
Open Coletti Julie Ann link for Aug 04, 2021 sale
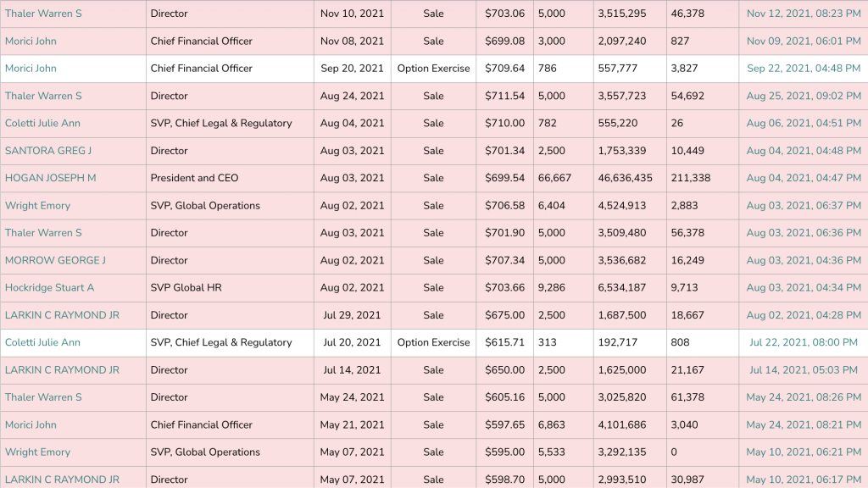click(42, 124)
